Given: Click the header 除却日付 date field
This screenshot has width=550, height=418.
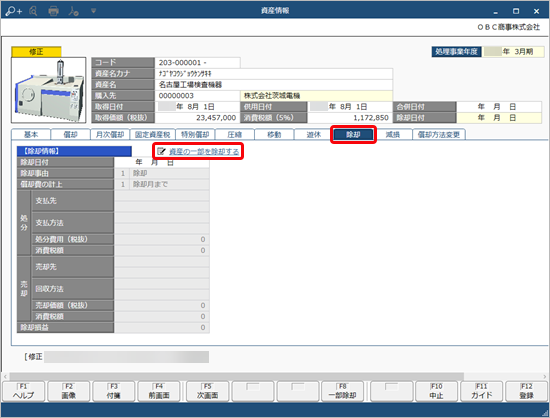Looking at the screenshot, I should (x=499, y=118).
